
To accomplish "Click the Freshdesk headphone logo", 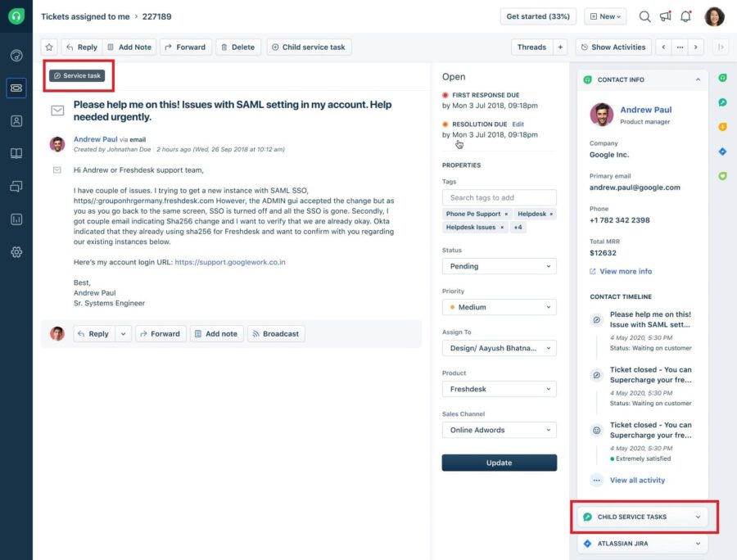I will (x=16, y=16).
